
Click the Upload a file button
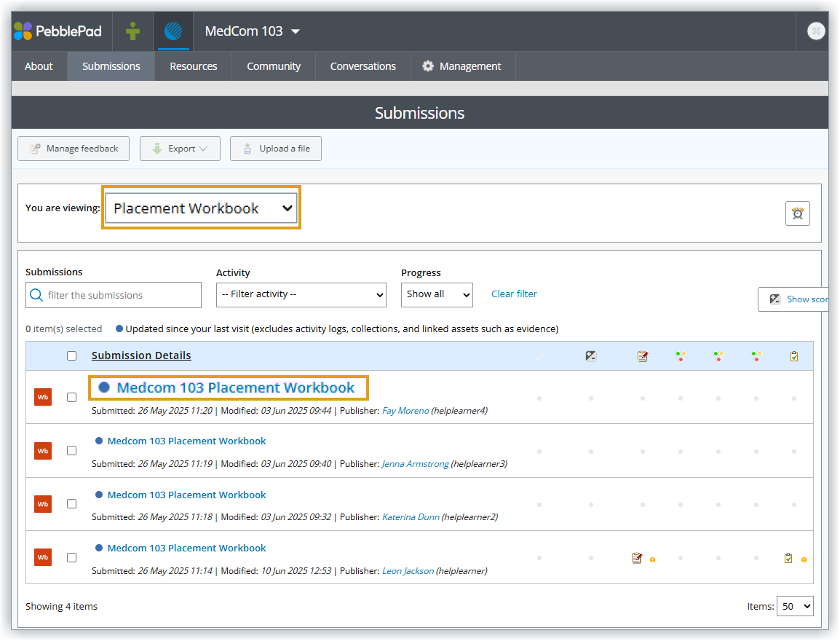[276, 149]
